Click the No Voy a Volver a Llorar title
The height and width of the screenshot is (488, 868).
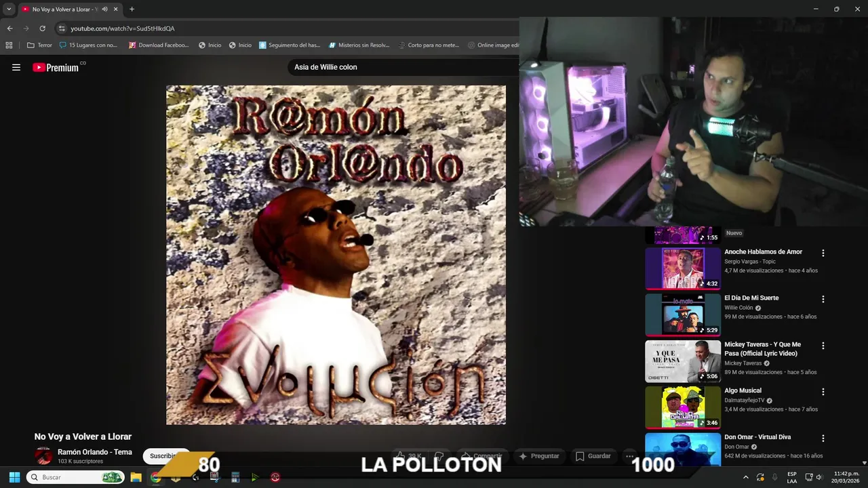(x=83, y=436)
